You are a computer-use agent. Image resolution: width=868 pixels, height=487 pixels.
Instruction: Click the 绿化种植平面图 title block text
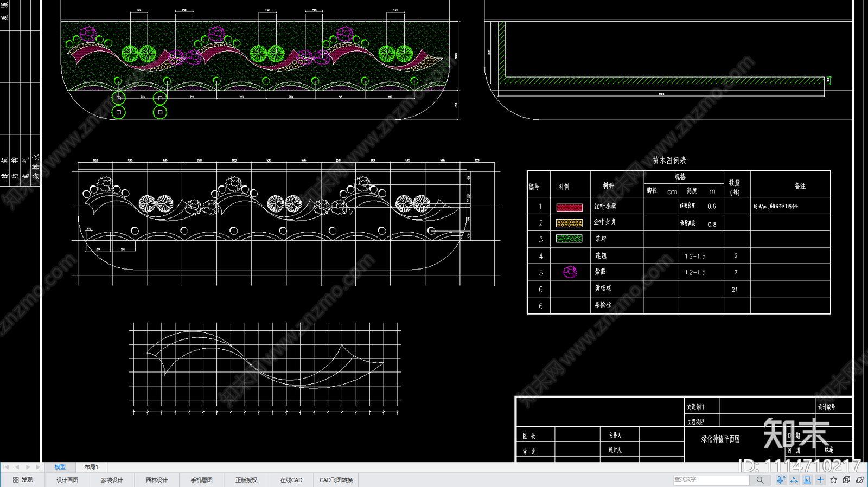(x=720, y=439)
